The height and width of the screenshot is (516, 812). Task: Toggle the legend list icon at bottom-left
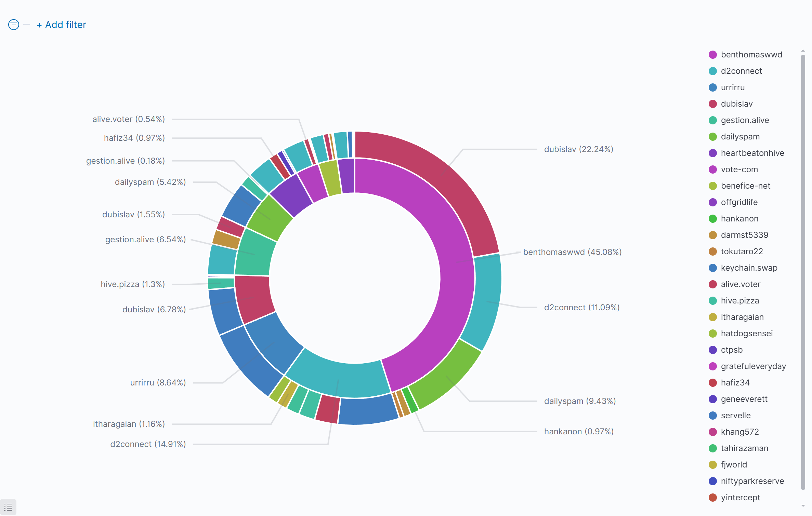[8, 507]
